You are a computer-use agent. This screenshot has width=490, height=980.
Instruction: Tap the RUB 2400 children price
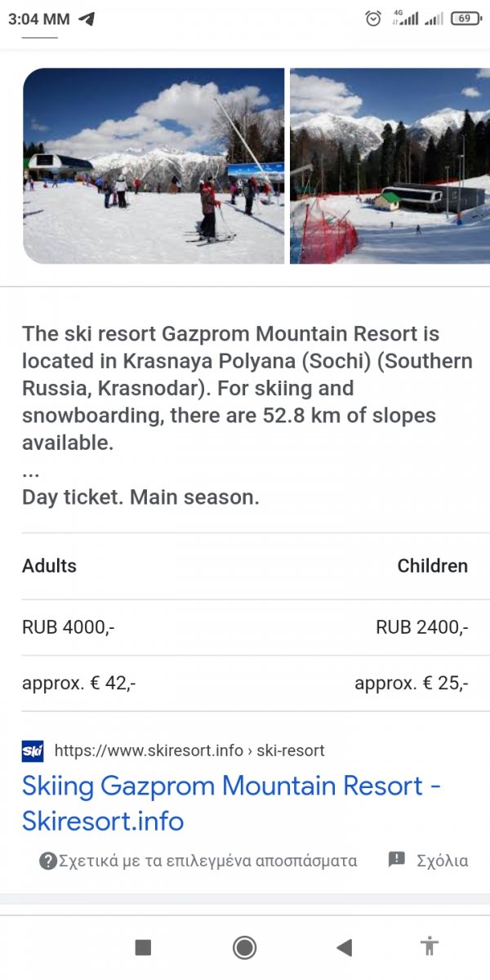pyautogui.click(x=421, y=627)
